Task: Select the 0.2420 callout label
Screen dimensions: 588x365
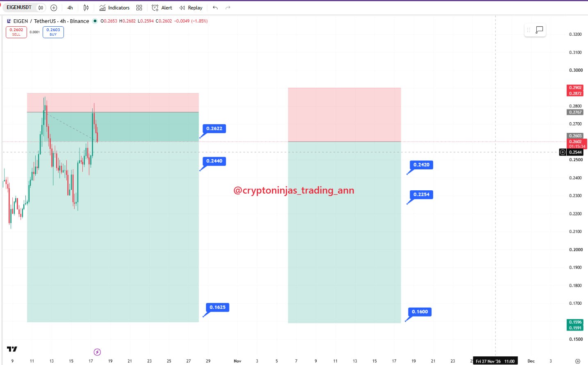Action: (x=422, y=165)
